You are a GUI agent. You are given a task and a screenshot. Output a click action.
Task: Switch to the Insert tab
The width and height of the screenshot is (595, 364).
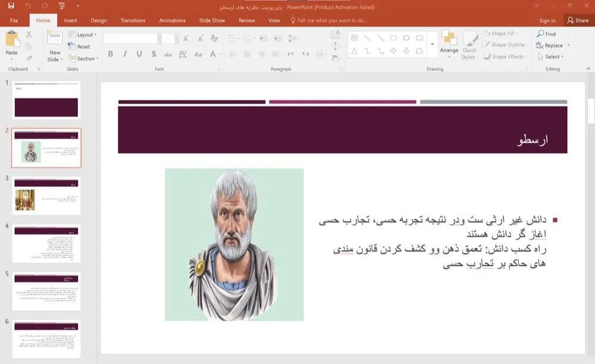coord(70,20)
